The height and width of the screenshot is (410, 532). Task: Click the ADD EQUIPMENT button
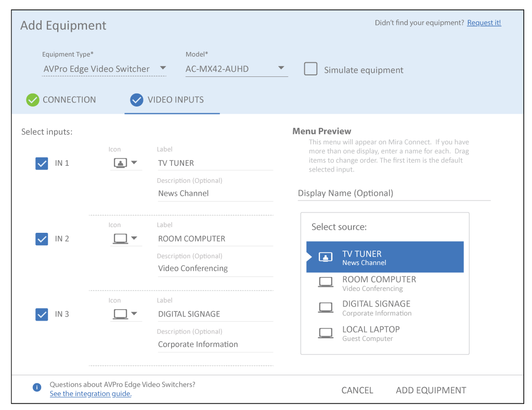point(431,390)
